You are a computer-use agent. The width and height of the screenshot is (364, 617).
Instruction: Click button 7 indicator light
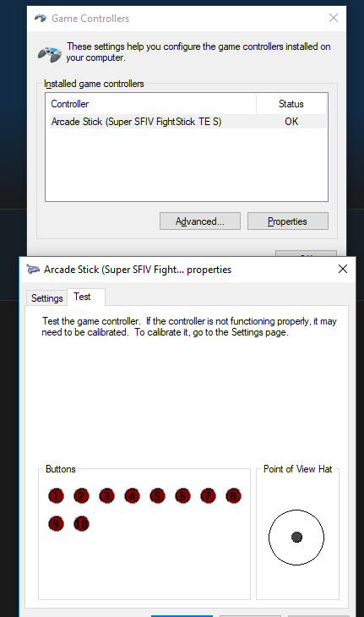coord(208,496)
